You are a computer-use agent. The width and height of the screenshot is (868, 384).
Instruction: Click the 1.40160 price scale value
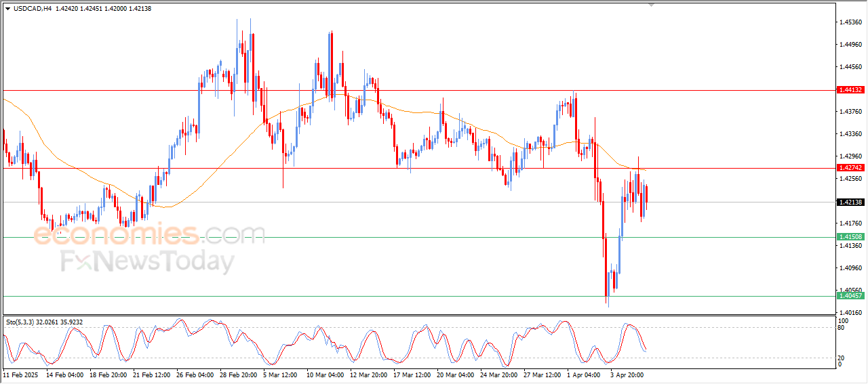click(x=851, y=312)
